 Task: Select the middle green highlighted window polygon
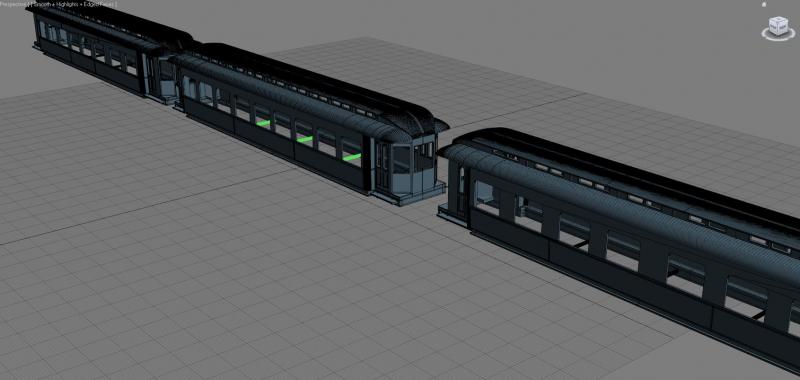(x=304, y=139)
